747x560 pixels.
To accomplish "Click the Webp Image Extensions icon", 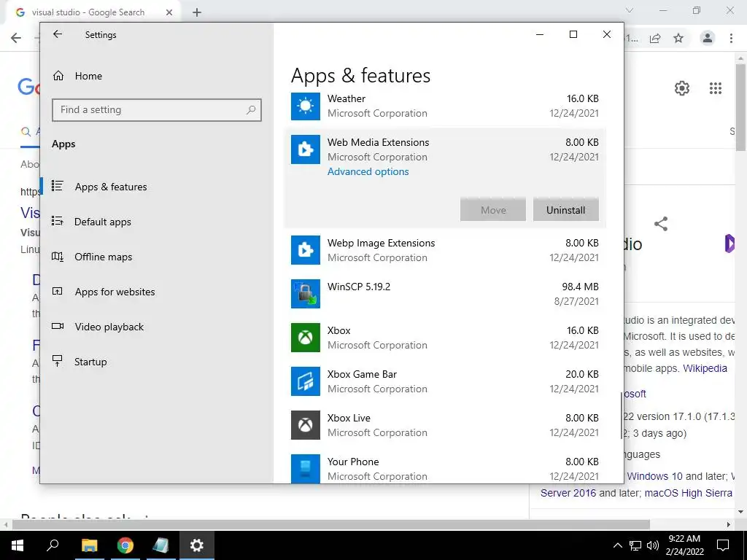I will point(306,250).
